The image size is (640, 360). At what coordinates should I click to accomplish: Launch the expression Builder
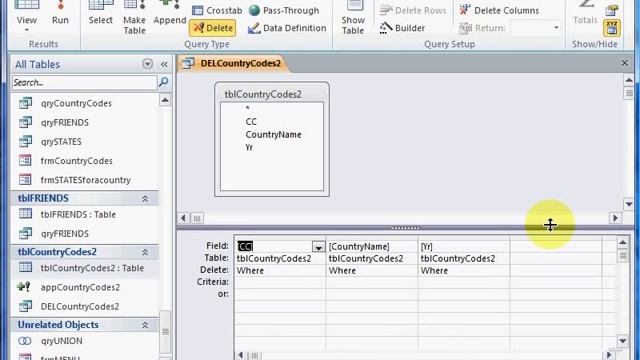coord(402,28)
